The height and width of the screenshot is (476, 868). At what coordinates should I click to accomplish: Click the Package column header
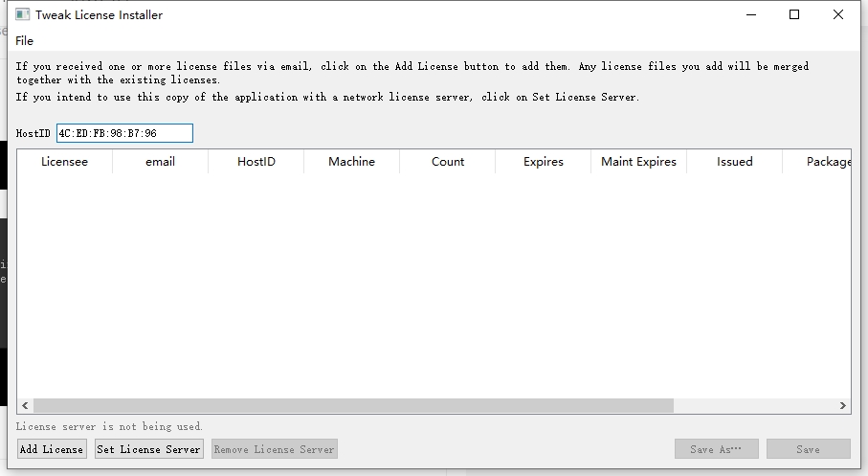point(817,162)
